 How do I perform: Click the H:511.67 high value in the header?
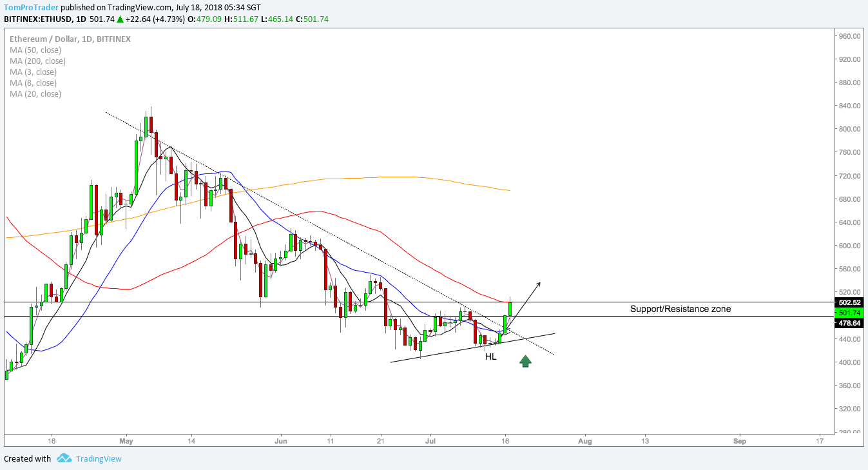click(240, 19)
